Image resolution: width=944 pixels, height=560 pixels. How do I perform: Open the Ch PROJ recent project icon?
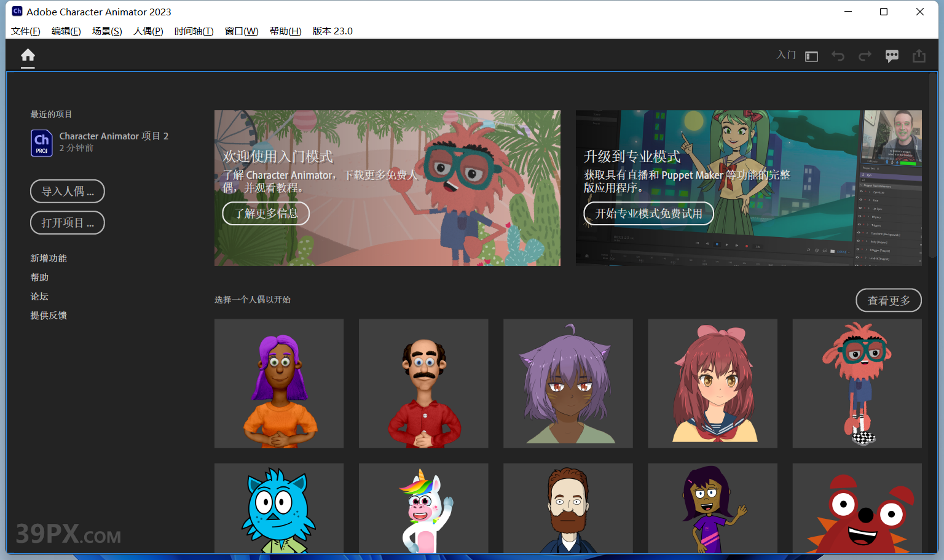pyautogui.click(x=42, y=143)
